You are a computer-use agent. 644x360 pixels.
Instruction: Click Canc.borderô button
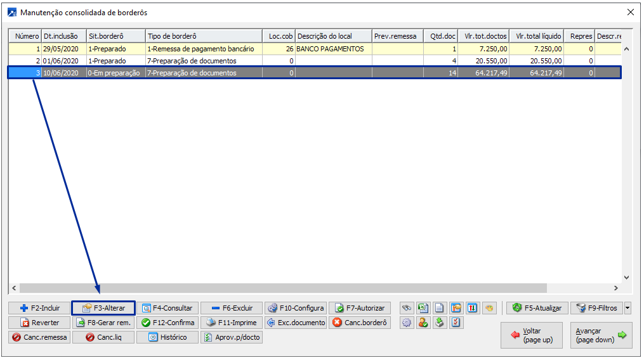click(x=360, y=323)
